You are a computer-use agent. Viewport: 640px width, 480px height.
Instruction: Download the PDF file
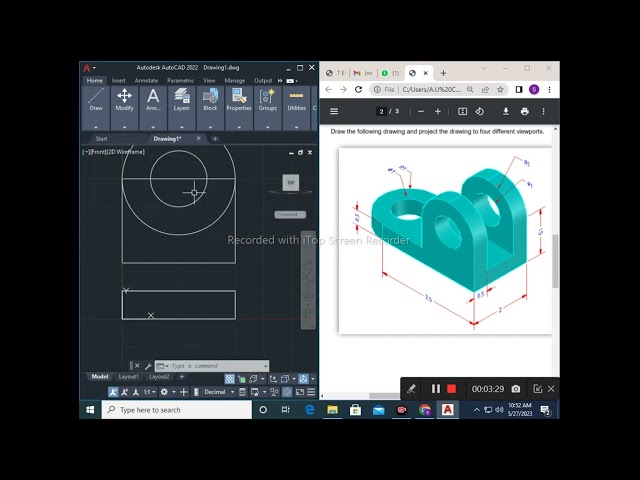[x=506, y=111]
